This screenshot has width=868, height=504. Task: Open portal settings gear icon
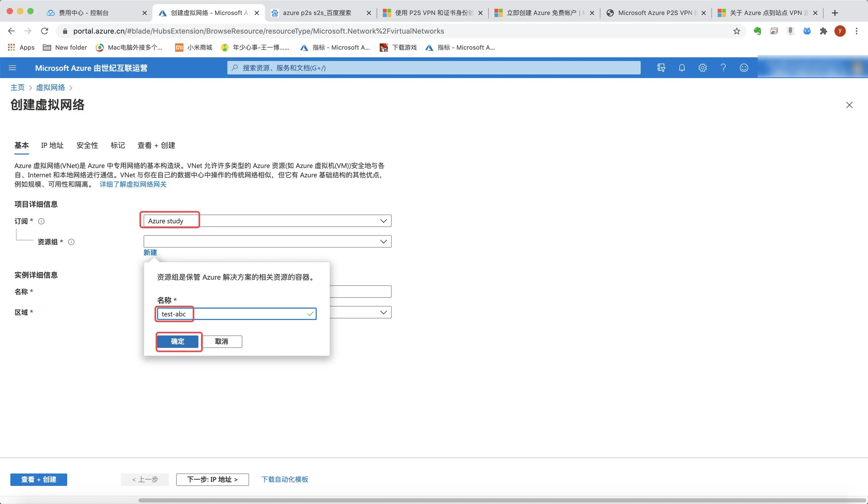click(702, 68)
